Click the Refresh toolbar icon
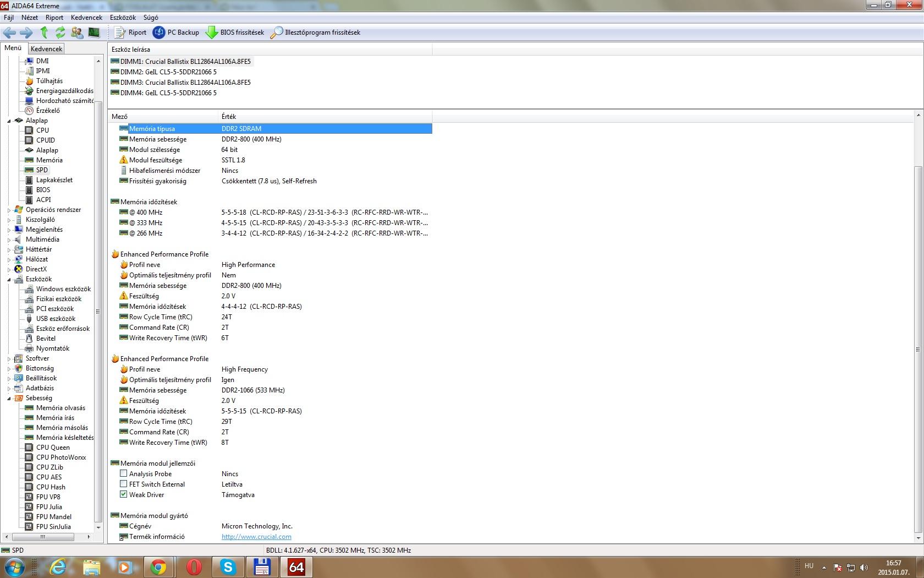 click(61, 32)
